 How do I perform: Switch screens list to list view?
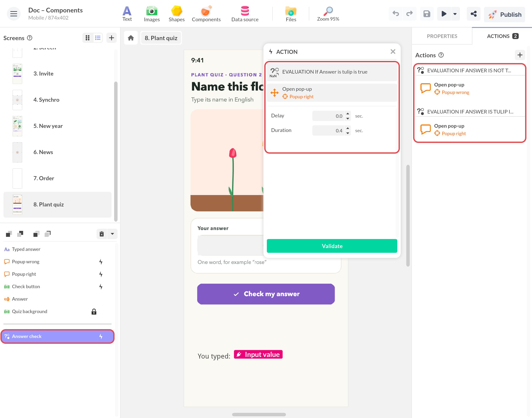[98, 38]
